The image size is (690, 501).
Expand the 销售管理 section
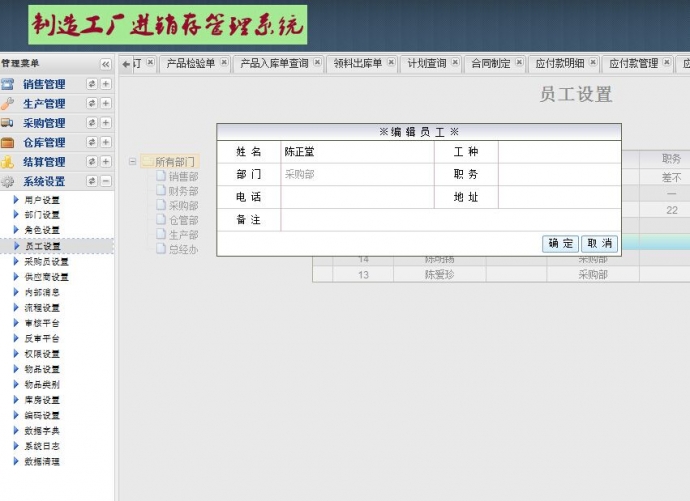pyautogui.click(x=106, y=84)
